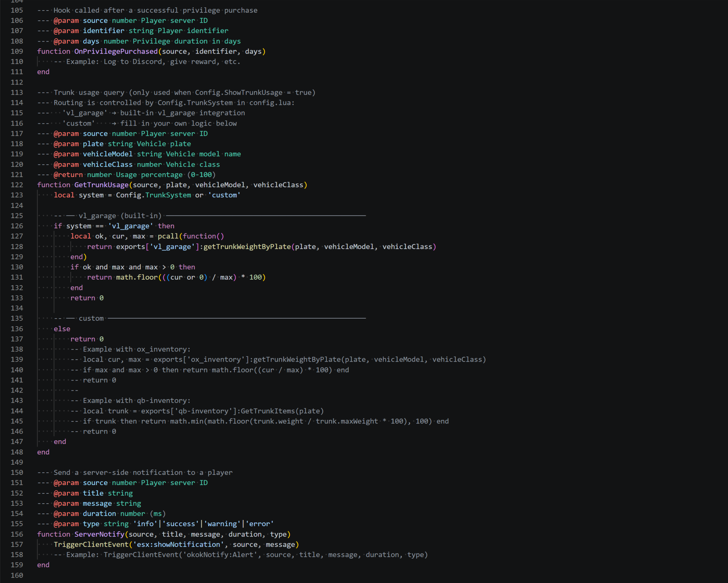Click the ServerNotify function name
728x583 pixels.
[99, 534]
